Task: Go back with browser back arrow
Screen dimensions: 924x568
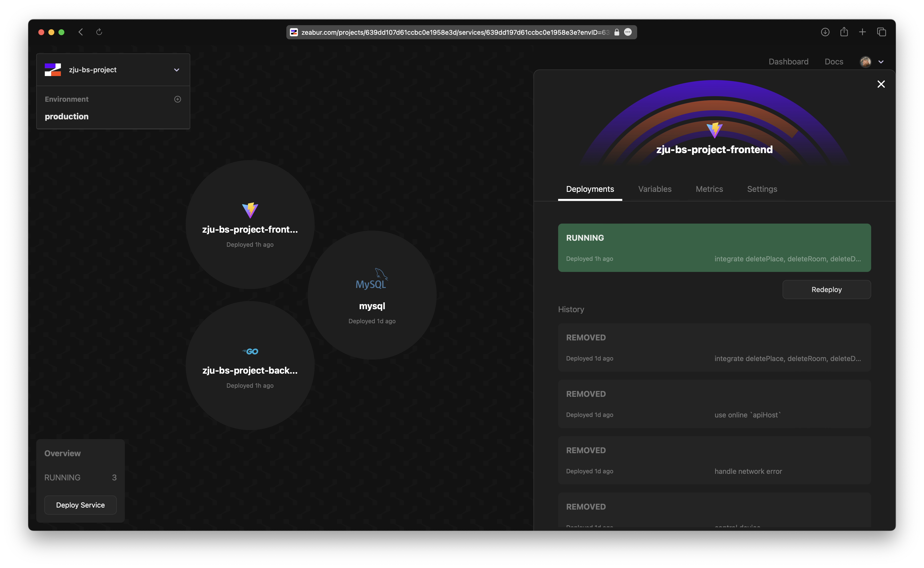Action: pos(81,32)
